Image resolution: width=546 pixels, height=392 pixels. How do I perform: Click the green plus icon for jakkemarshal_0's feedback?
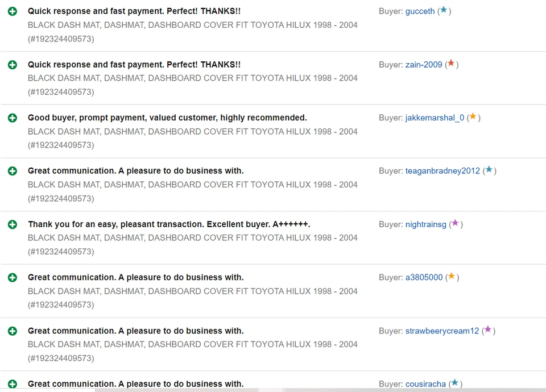pyautogui.click(x=13, y=118)
